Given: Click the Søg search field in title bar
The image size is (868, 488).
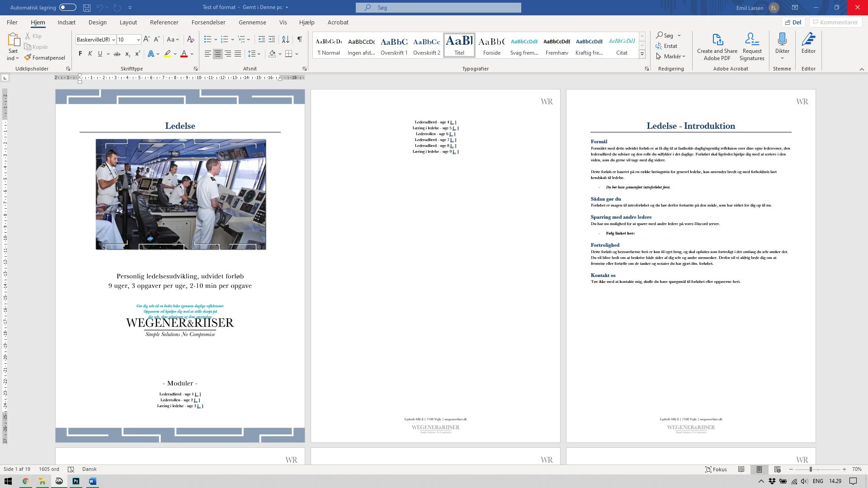Looking at the screenshot, I should pos(438,8).
